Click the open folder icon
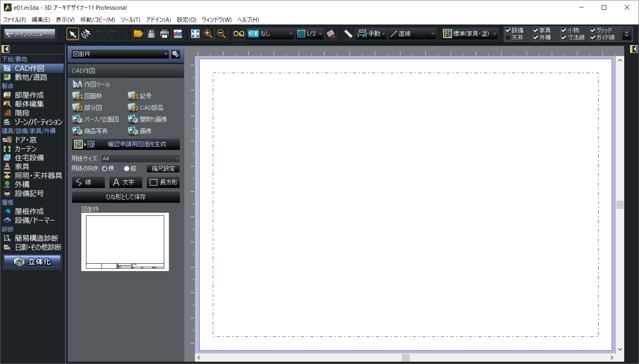 [138, 34]
